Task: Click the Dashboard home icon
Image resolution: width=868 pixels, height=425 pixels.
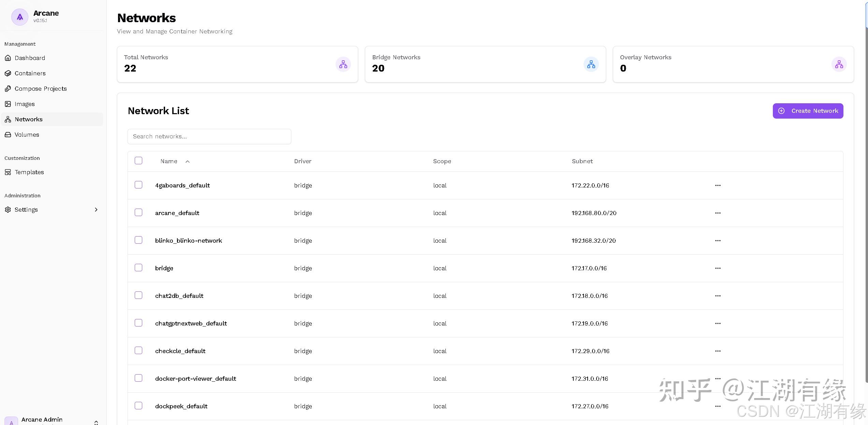Action: [x=8, y=58]
